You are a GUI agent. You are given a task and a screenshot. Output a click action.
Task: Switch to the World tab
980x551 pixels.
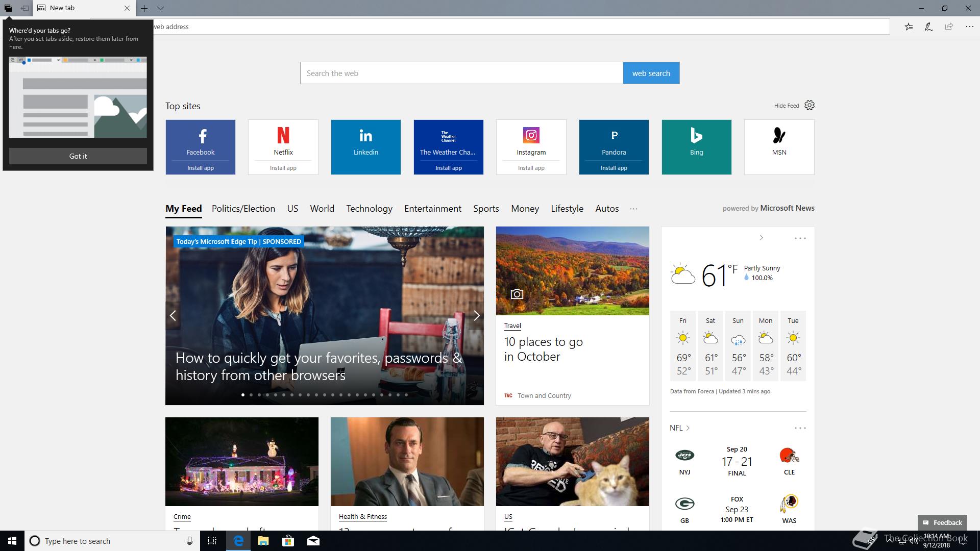click(x=322, y=209)
